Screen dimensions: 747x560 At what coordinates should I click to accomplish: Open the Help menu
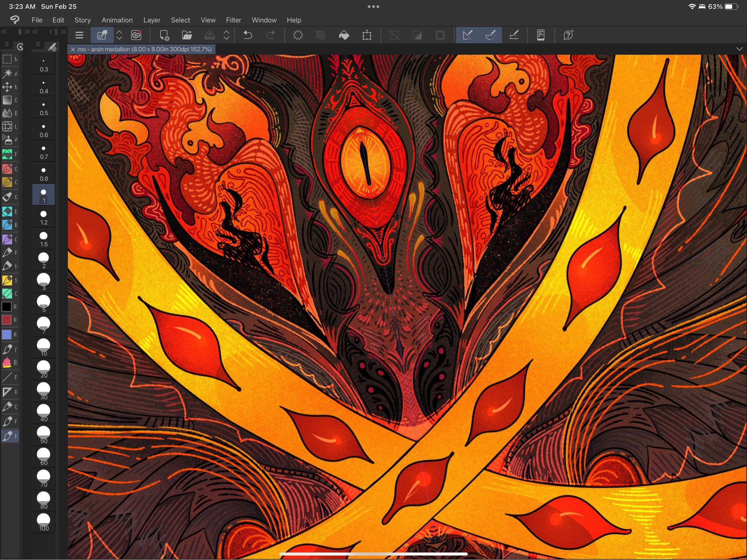pos(294,20)
